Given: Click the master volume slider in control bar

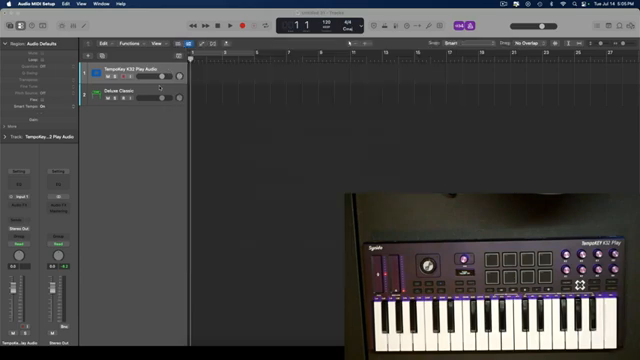Looking at the screenshot, I should [533, 26].
